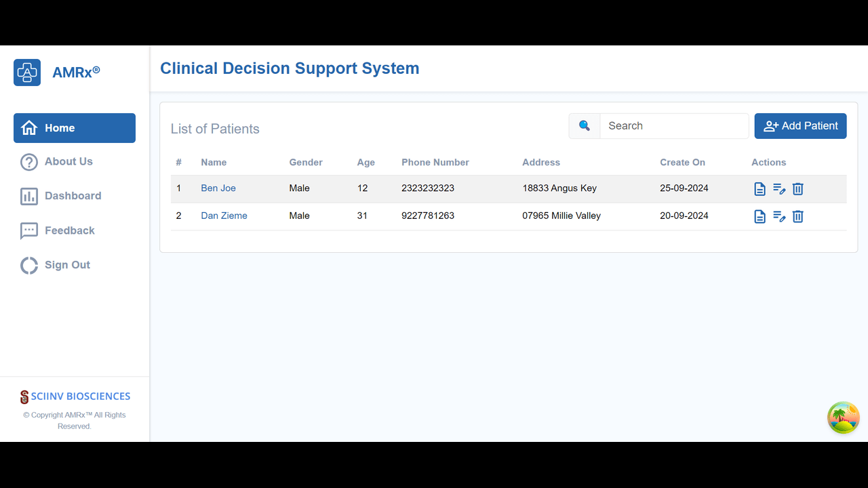Open patient link Dan Zieme
This screenshot has width=868, height=488.
(224, 216)
